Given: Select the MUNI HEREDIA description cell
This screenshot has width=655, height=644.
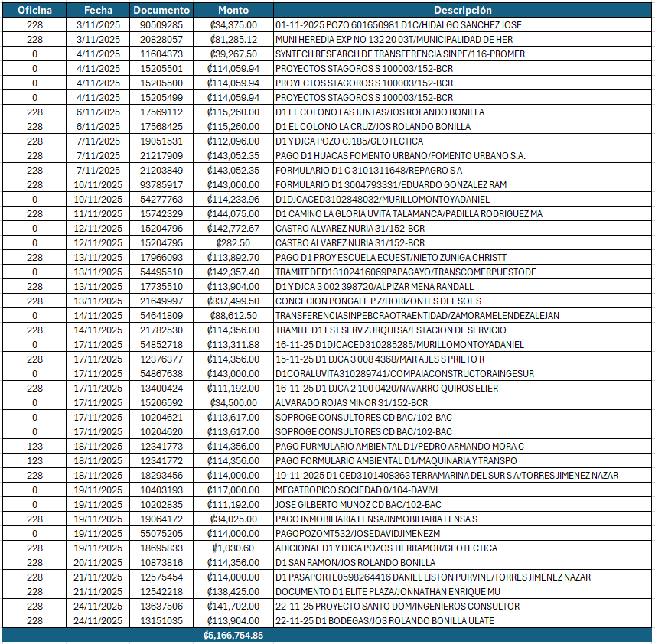Looking at the screenshot, I should [462, 39].
